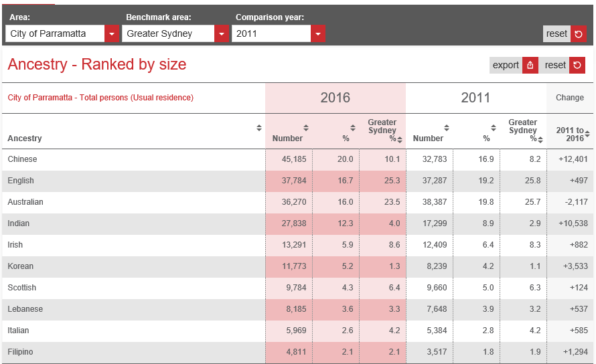Screen dimensions: 596x364
Task: Click the +1,294 change value
Action: pyautogui.click(x=575, y=352)
